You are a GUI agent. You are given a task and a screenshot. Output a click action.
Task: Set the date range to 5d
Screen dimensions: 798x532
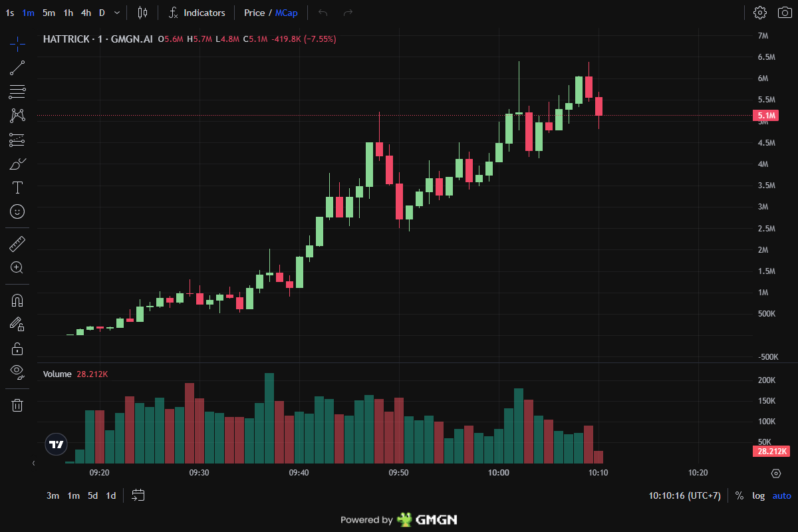93,495
